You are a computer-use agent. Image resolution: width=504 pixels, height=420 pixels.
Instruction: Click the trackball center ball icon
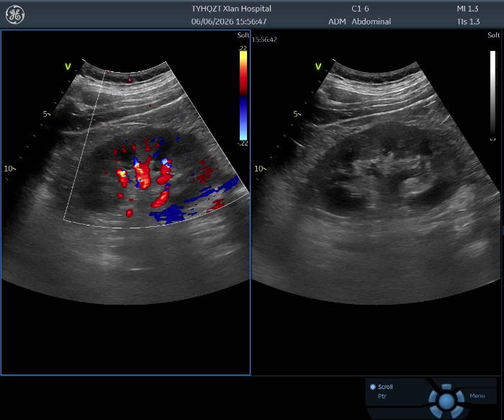click(x=446, y=401)
